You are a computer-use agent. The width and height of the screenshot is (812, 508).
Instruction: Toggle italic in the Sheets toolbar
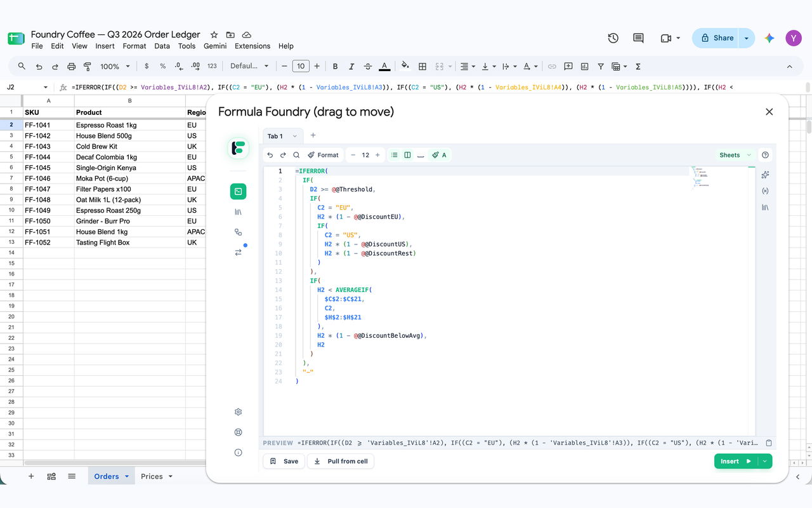pyautogui.click(x=351, y=66)
